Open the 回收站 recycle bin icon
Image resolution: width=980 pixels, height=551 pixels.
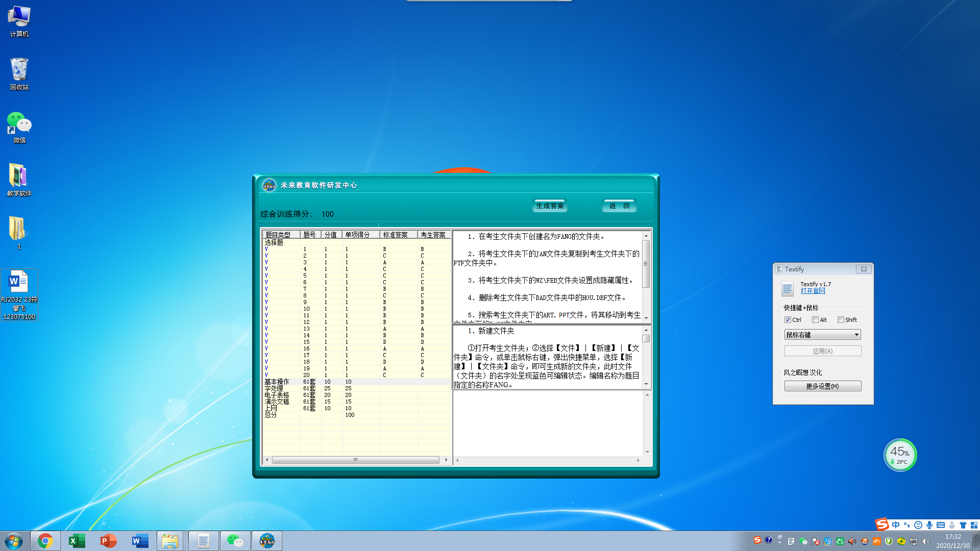[x=19, y=74]
